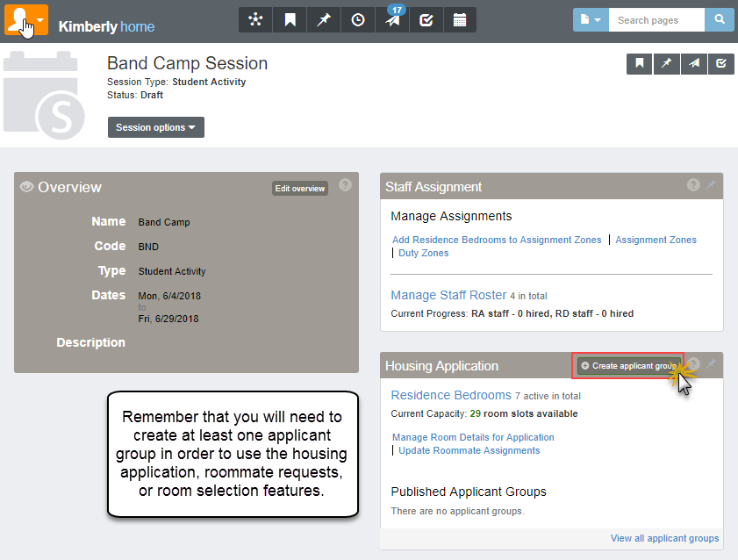Open the calendar icon in top toolbar
The width and height of the screenshot is (738, 560).
460,20
